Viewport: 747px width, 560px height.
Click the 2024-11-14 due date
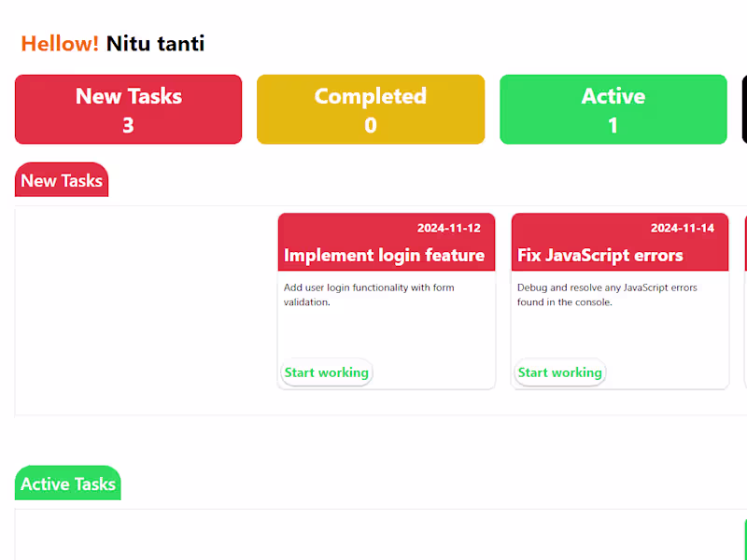click(683, 228)
